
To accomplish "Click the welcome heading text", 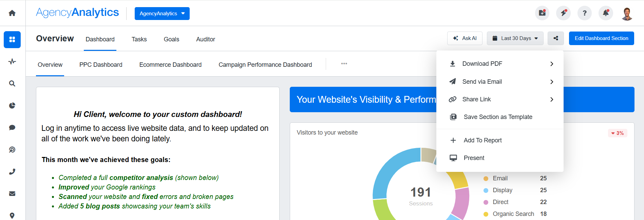I will tap(158, 114).
